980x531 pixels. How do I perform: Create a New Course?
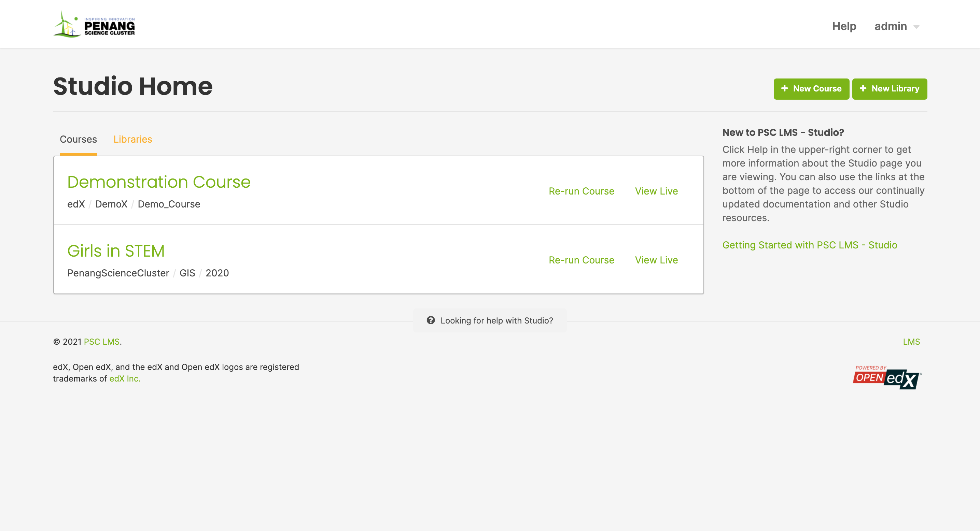coord(811,89)
